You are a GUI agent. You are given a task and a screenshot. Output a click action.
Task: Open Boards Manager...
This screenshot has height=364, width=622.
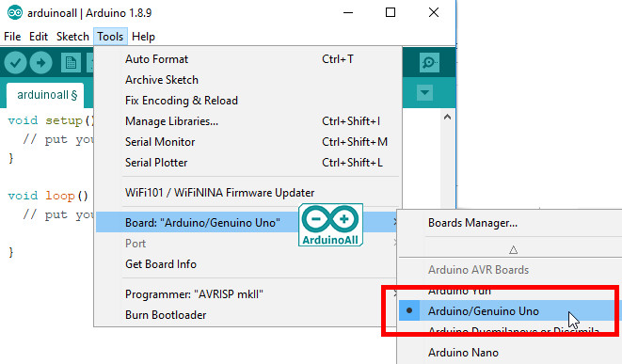[511, 222]
